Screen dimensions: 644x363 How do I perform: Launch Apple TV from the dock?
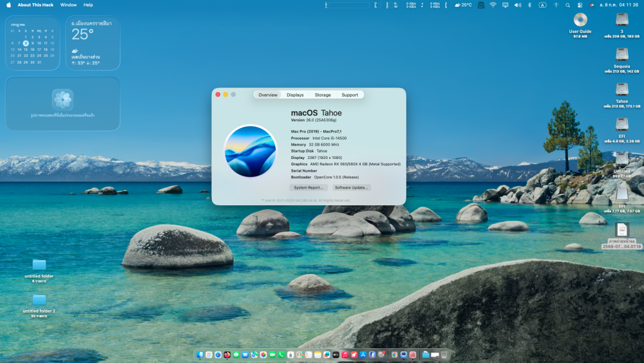click(336, 355)
